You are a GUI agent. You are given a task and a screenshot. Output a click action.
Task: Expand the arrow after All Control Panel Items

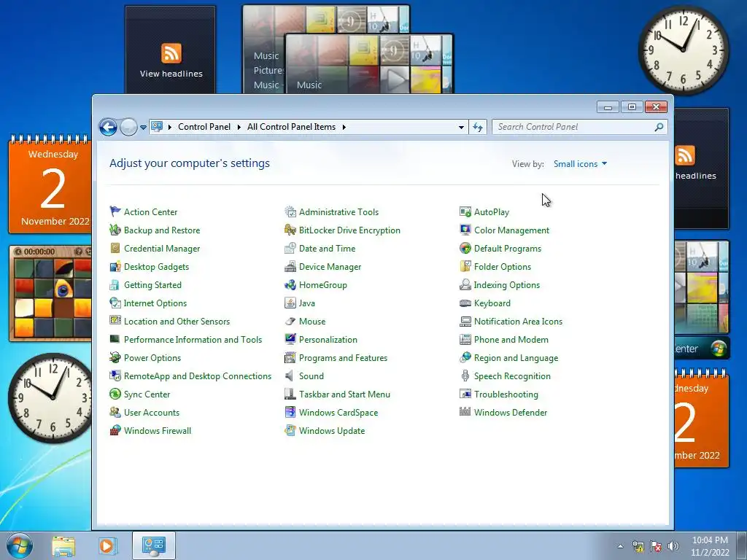pos(344,127)
